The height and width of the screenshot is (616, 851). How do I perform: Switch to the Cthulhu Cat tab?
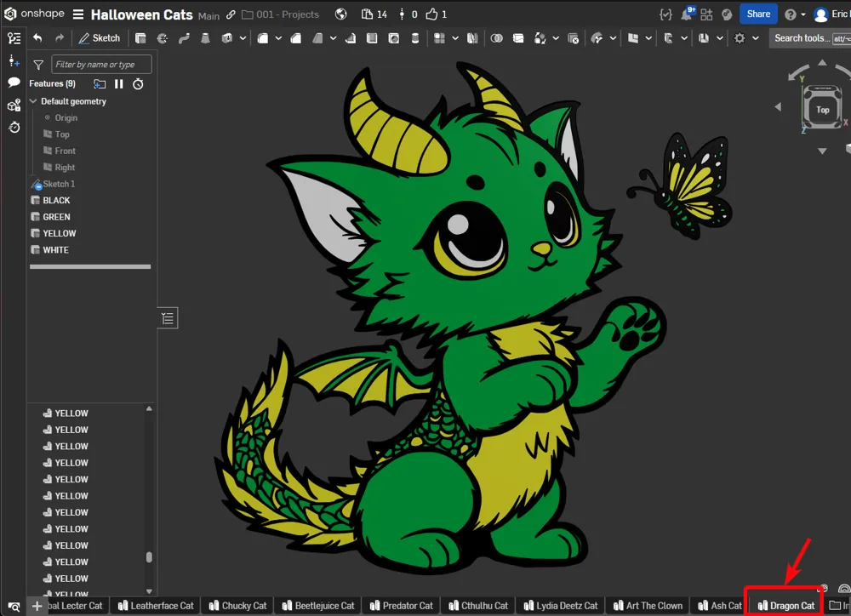[478, 606]
